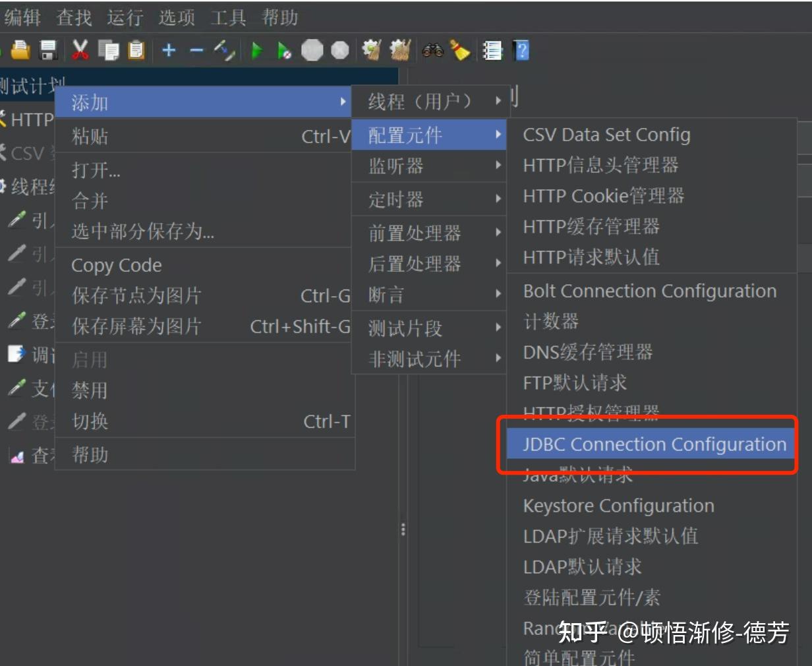812x666 pixels.
Task: Select HTTP缓存管理器
Action: point(652,226)
